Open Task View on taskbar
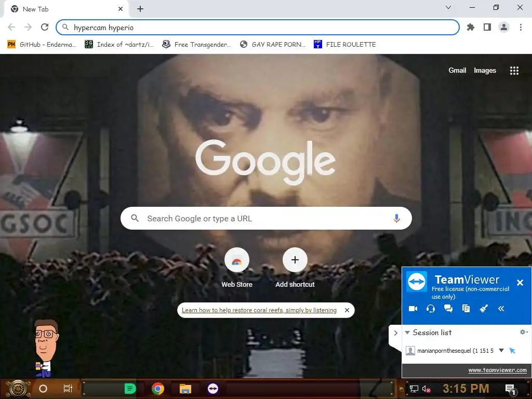The image size is (532, 399). [x=68, y=389]
